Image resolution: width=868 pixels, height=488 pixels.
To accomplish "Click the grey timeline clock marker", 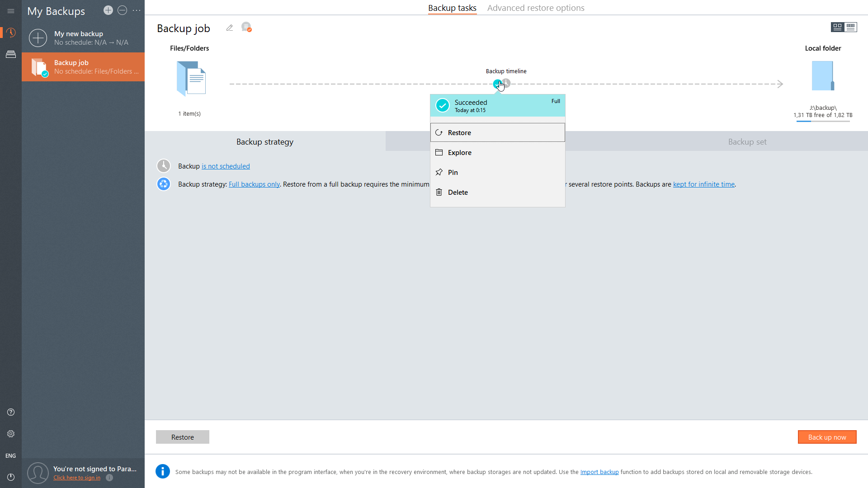I will click(507, 83).
